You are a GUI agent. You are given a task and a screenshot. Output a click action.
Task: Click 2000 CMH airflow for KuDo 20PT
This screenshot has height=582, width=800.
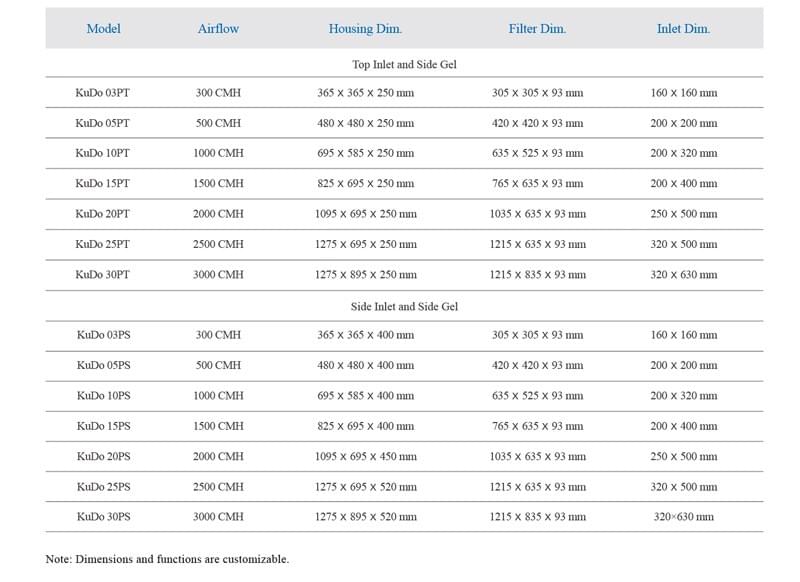point(218,214)
